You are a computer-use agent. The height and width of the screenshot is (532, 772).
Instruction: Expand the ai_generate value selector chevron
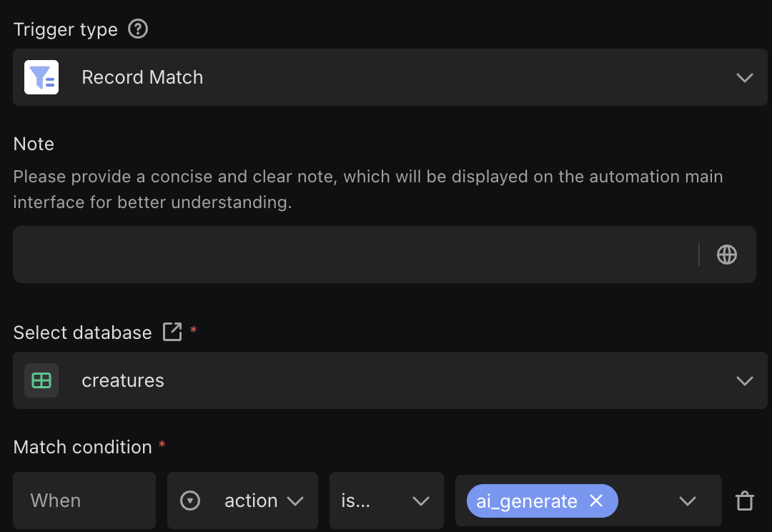click(688, 501)
